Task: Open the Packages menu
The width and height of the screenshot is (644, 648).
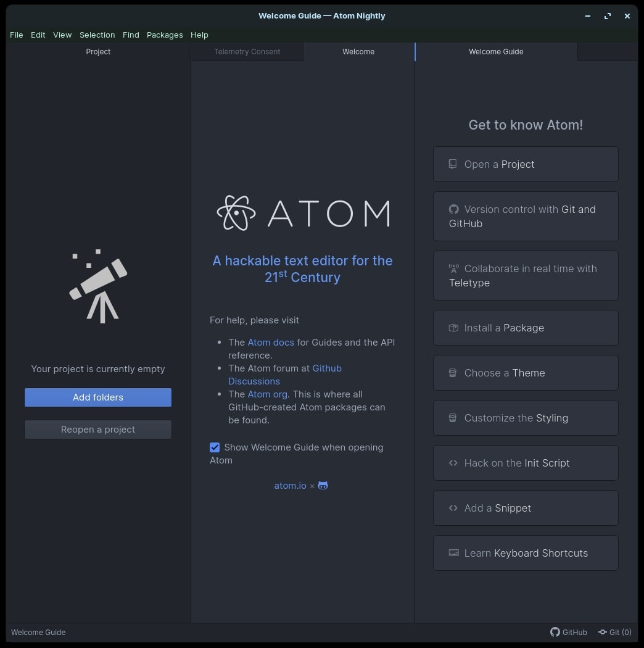Action: tap(165, 35)
